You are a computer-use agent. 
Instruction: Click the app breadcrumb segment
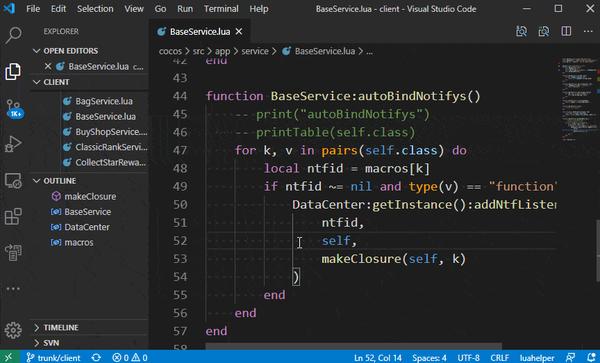[x=222, y=51]
